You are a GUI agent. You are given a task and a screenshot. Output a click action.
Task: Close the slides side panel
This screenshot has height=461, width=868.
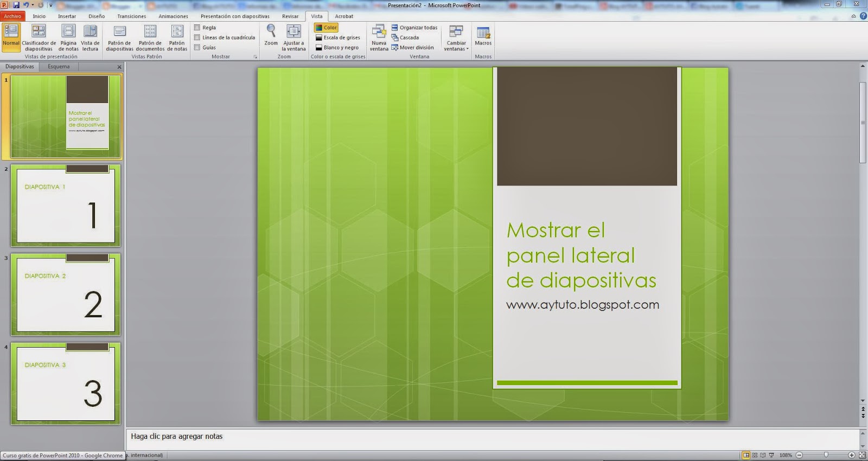(119, 67)
